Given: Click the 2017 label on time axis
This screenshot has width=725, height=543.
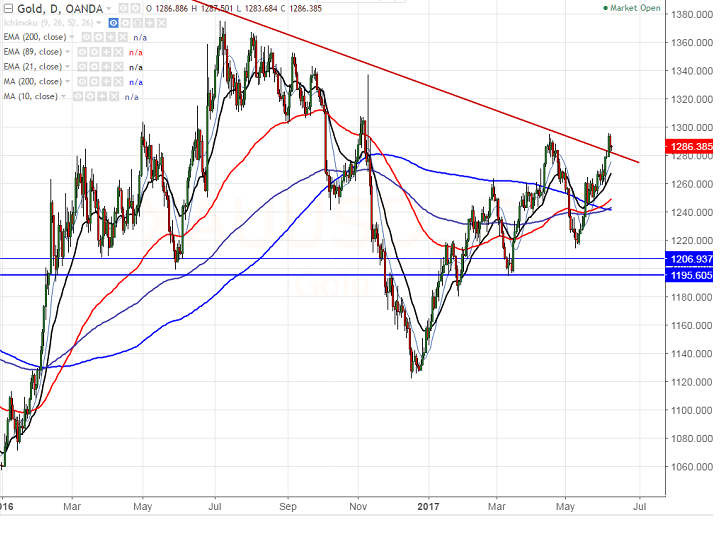Looking at the screenshot, I should tap(428, 507).
